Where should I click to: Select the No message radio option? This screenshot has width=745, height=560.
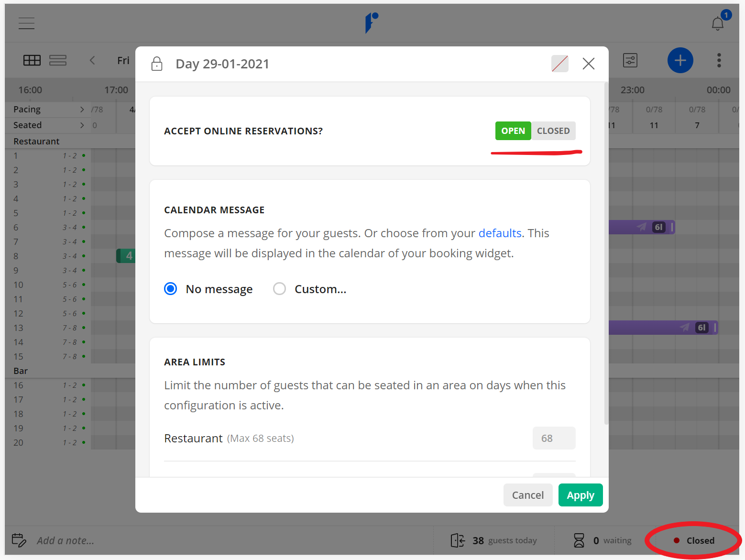171,289
